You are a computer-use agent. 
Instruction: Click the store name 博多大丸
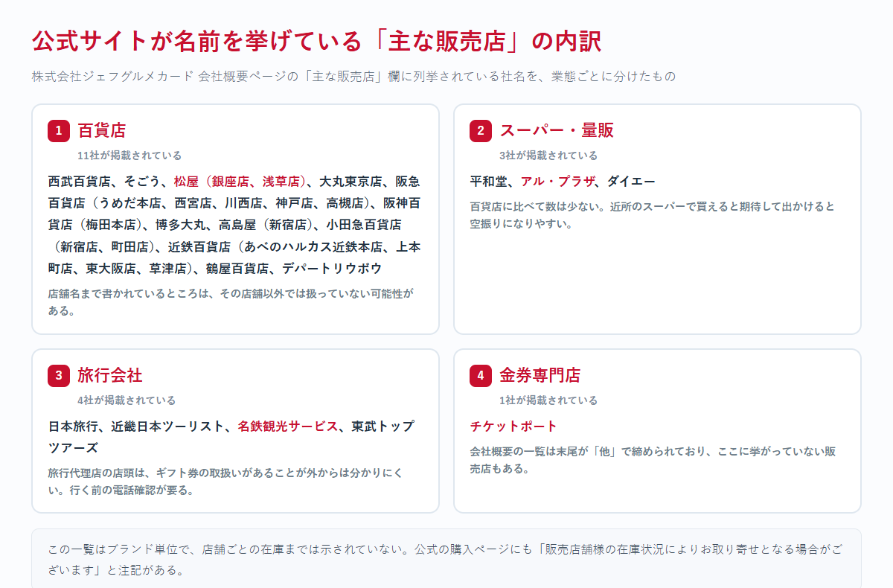point(181,224)
